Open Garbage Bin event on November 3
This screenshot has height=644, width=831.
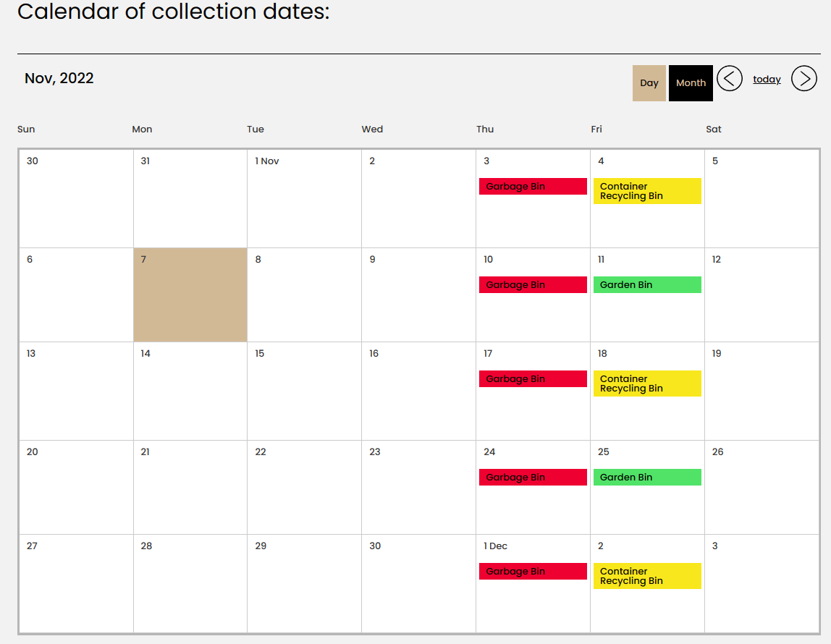(x=533, y=187)
